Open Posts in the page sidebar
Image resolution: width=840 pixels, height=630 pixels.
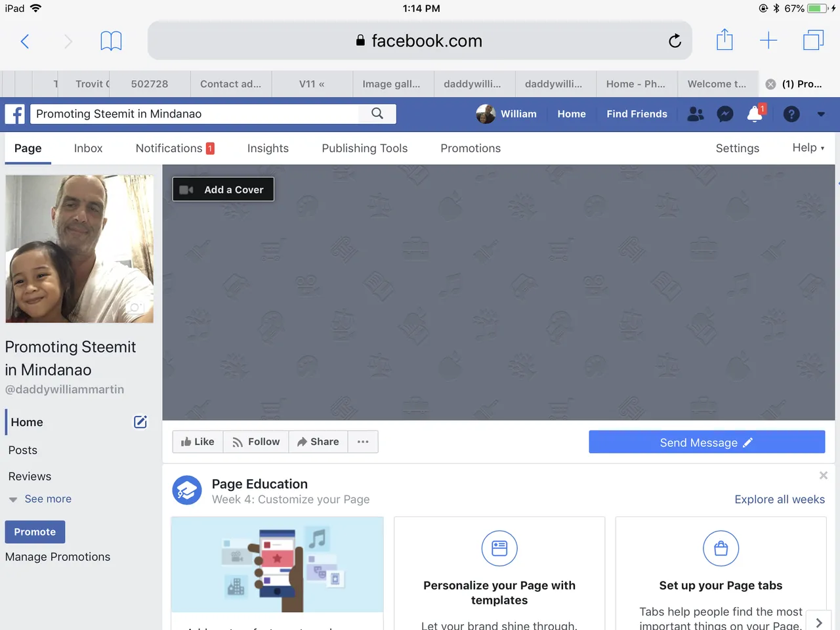[x=23, y=450]
